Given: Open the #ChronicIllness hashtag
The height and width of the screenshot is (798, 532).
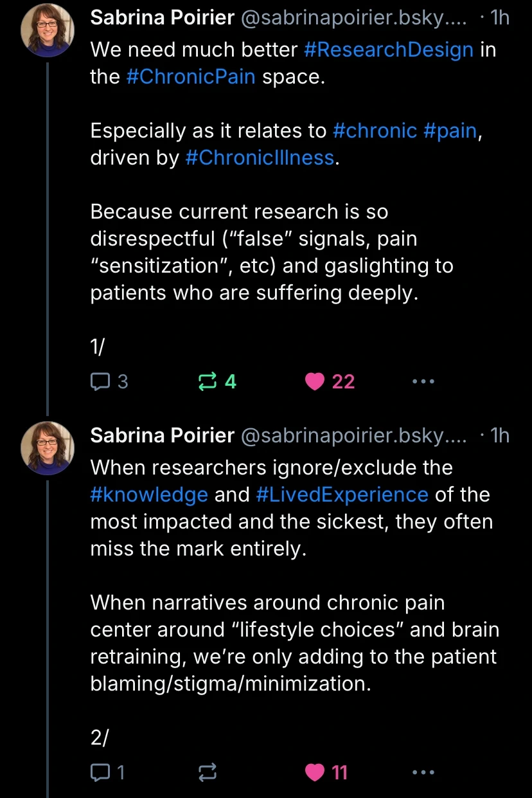Looking at the screenshot, I should point(260,158).
